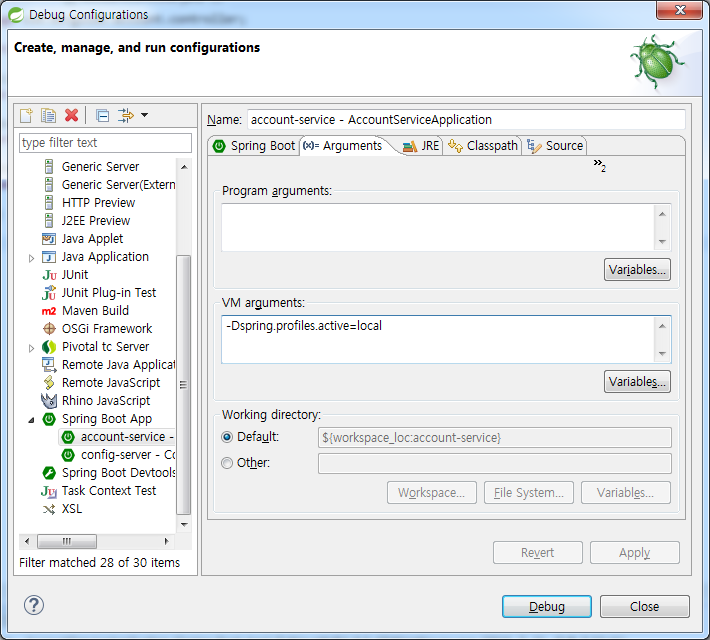Viewport: 710px width, 640px height.
Task: Click the Remote JavaScript icon
Action: (x=49, y=383)
